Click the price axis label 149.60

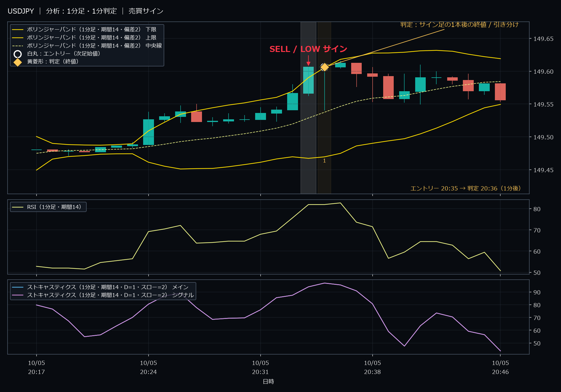pyautogui.click(x=543, y=72)
